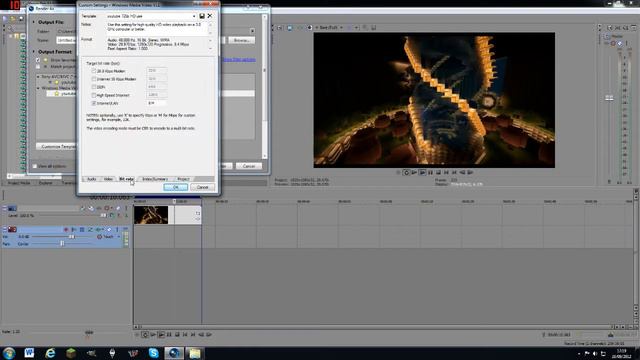Click timeline Play From Start button
The image size is (640, 360).
153,335
